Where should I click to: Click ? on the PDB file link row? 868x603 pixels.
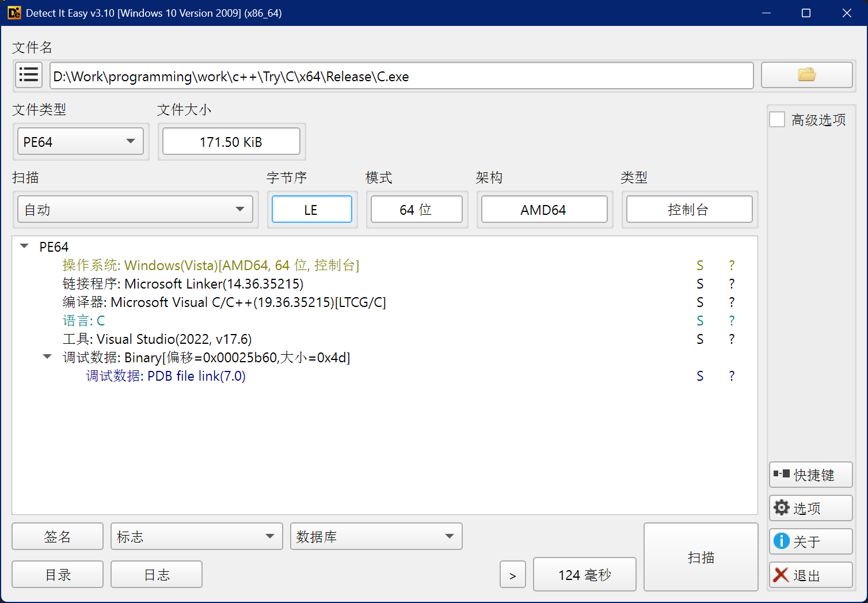[x=732, y=376]
